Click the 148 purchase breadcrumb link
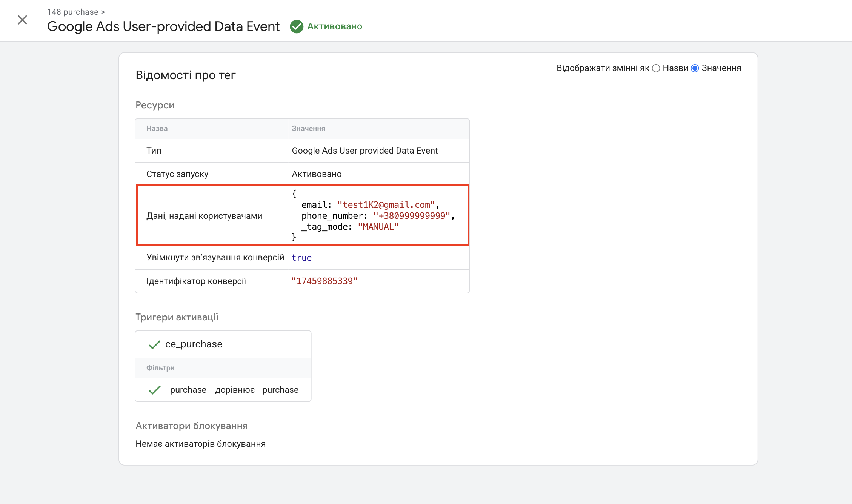Screen dimensions: 852x504 73,12
